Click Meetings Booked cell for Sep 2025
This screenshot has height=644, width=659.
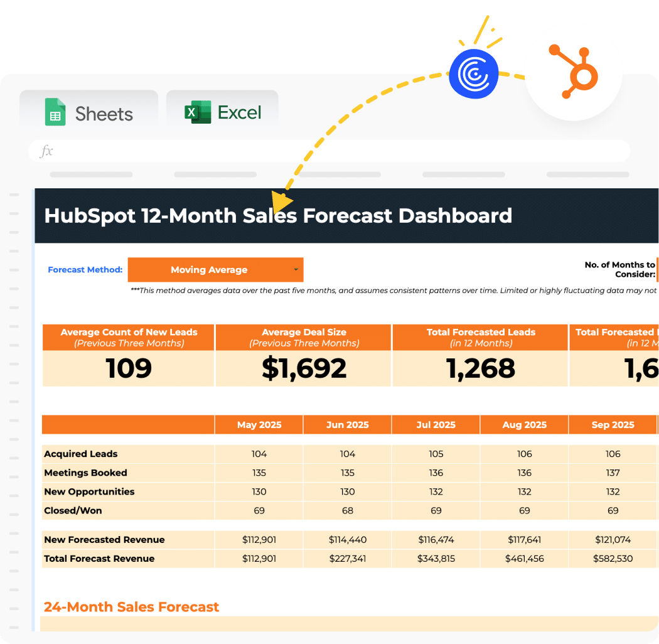pyautogui.click(x=613, y=473)
